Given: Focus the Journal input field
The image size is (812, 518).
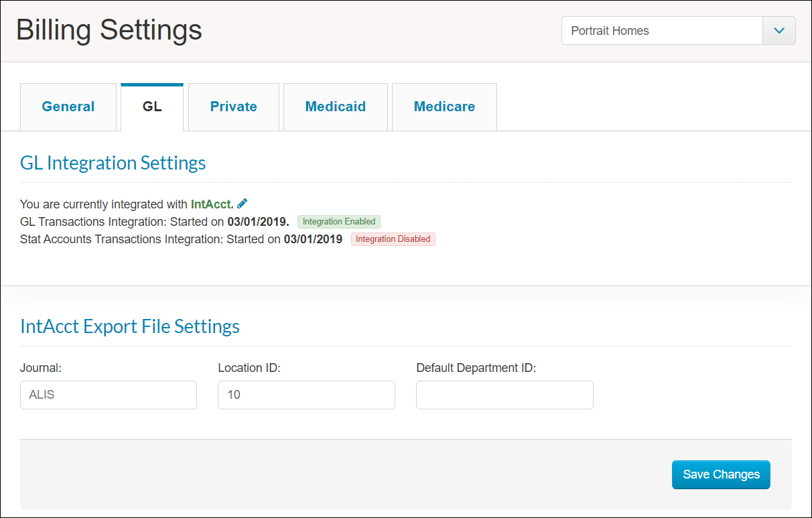Looking at the screenshot, I should tap(109, 395).
